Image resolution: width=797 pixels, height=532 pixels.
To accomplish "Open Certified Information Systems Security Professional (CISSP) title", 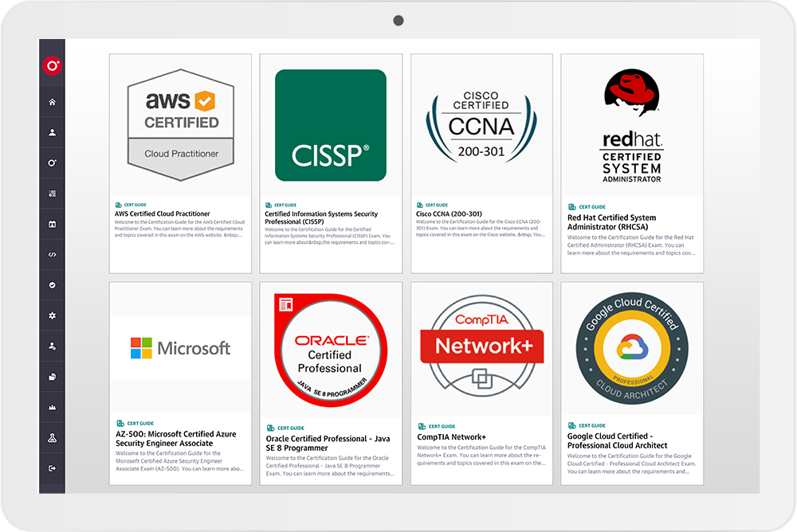I will [x=321, y=217].
